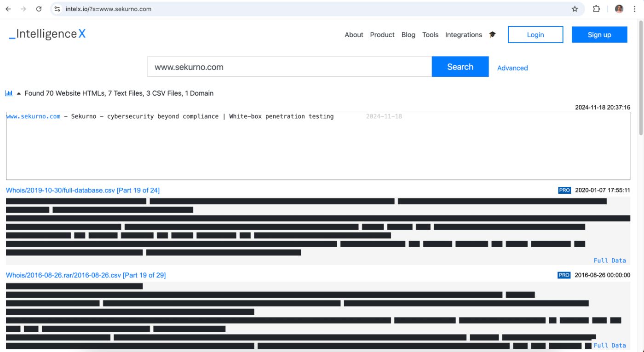Screen dimensions: 644x352
Task: Open site information icon in address bar
Action: point(57,9)
